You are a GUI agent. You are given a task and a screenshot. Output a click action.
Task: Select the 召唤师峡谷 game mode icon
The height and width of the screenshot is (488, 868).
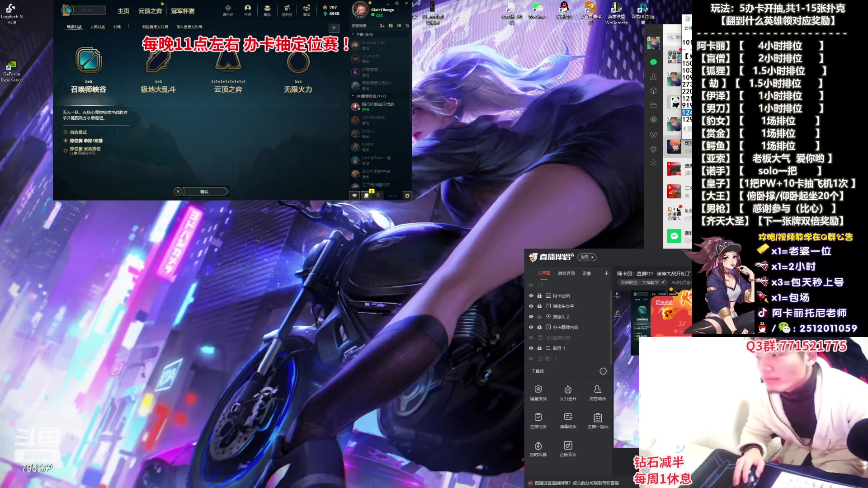(x=89, y=61)
